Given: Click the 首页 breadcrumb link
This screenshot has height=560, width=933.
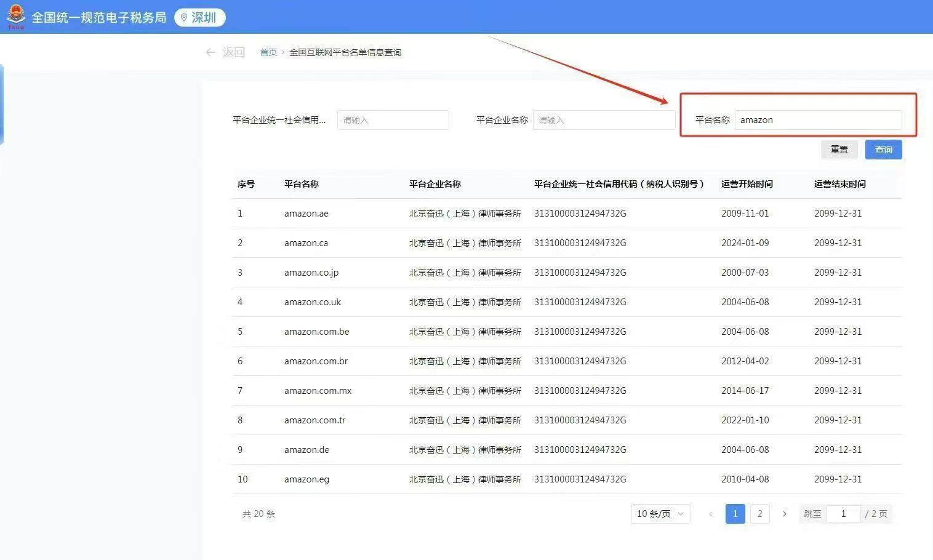Looking at the screenshot, I should click(x=268, y=52).
